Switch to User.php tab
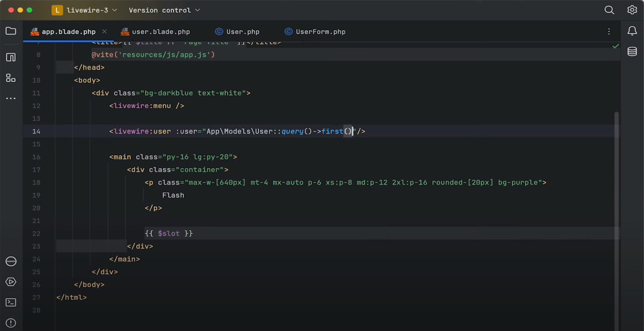The image size is (644, 331). coord(237,31)
